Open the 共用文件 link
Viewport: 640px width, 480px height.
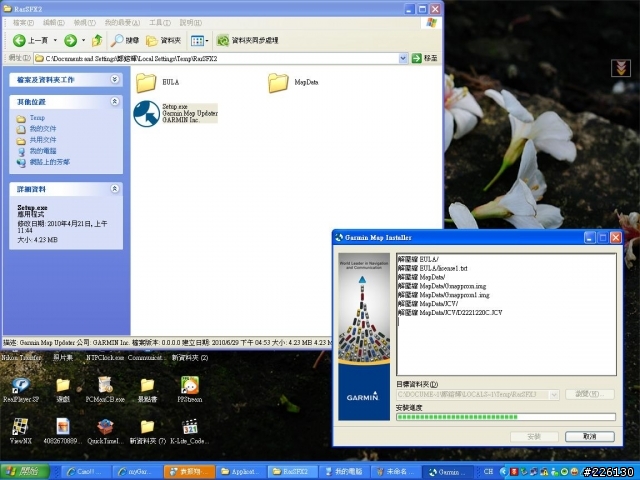[x=42, y=140]
